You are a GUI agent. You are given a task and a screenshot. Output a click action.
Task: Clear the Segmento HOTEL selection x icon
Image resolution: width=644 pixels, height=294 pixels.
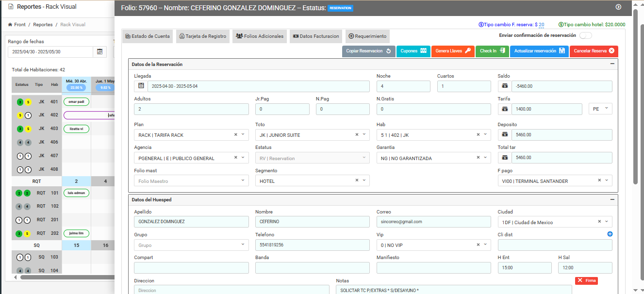click(x=357, y=180)
